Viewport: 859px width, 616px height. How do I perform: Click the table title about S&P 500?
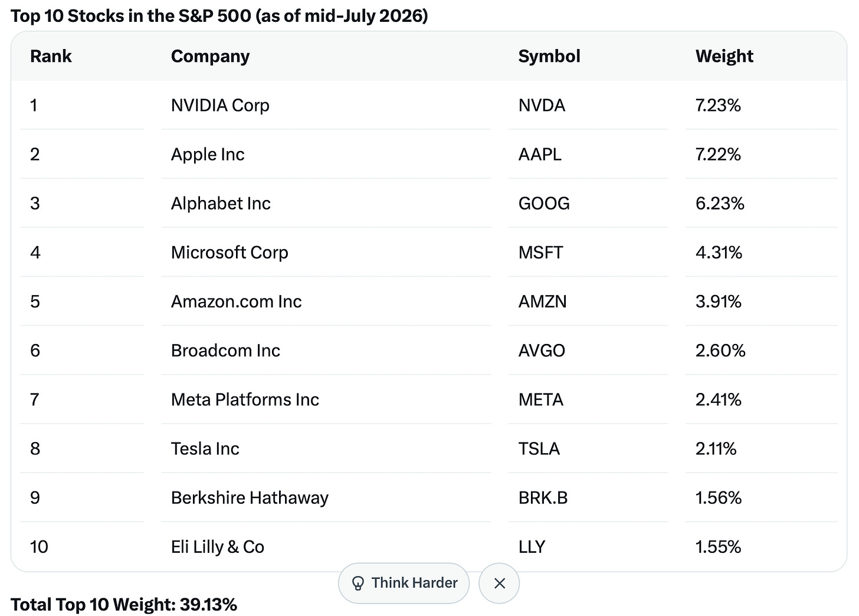(219, 15)
